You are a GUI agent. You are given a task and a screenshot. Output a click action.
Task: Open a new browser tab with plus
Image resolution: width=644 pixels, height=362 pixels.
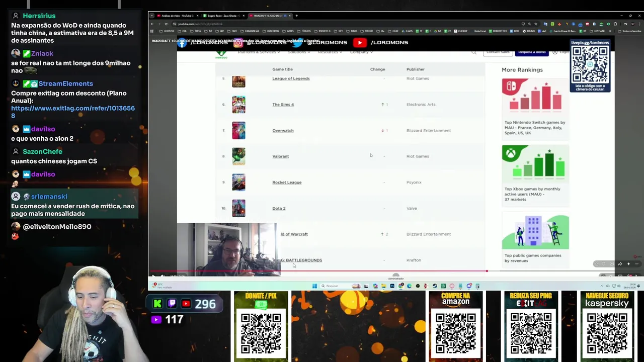tap(296, 16)
